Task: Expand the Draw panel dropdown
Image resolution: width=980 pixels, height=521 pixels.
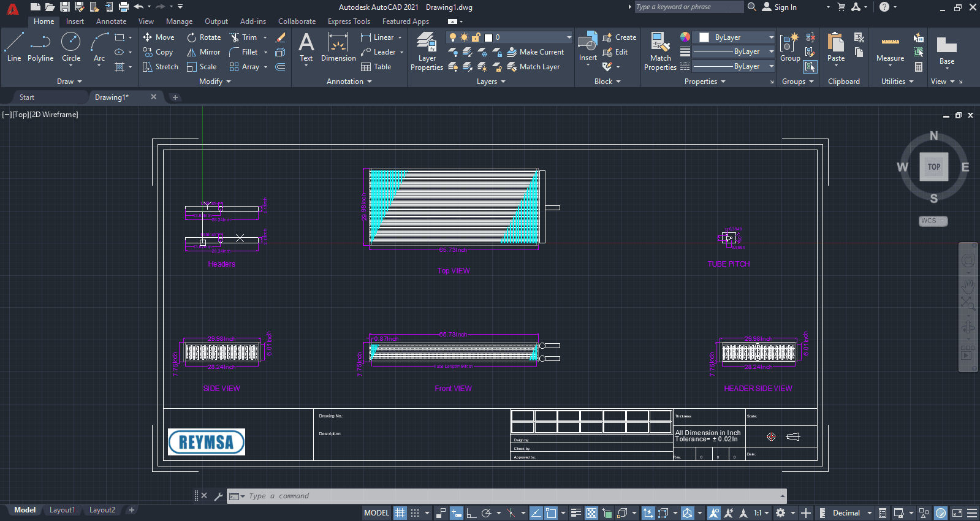Action: 69,82
